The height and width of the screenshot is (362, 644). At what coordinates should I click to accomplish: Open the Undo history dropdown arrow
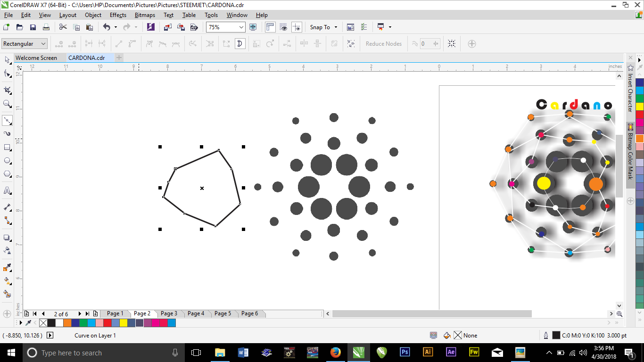[x=116, y=27]
